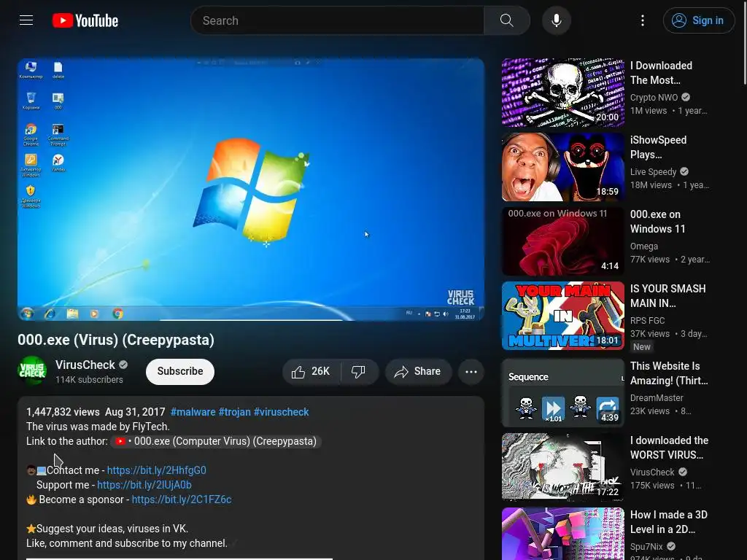Click the 1,447,832 views text
Screen dimensions: 747x560
(x=63, y=412)
